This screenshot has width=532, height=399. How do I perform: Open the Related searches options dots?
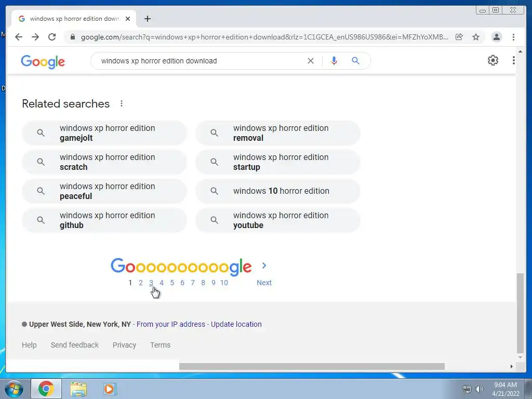[x=122, y=103]
